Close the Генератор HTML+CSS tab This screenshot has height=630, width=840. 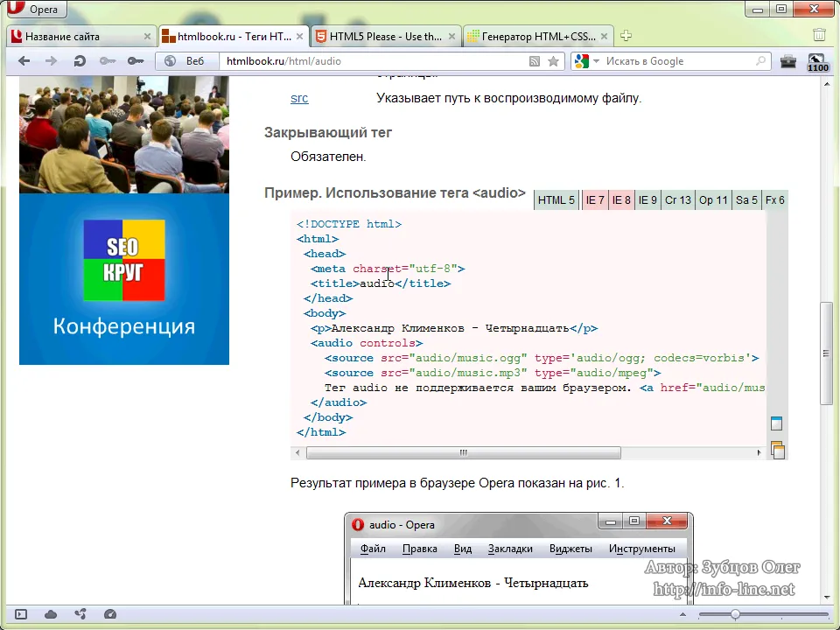(604, 37)
